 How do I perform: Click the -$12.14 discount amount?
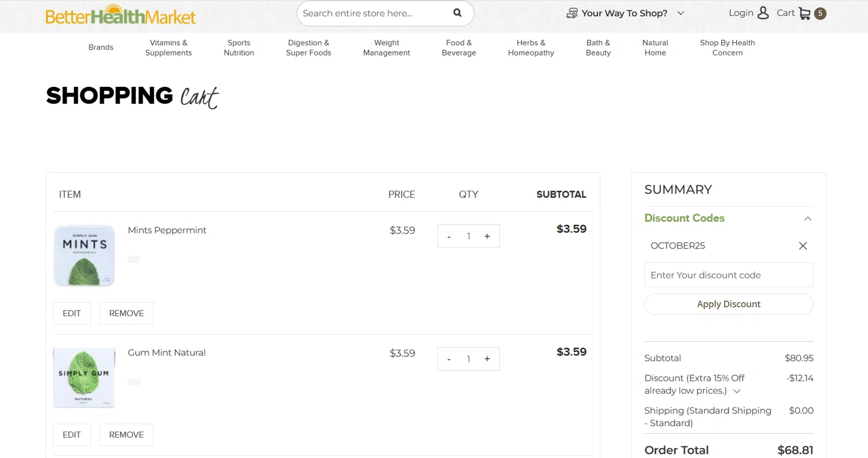point(800,378)
